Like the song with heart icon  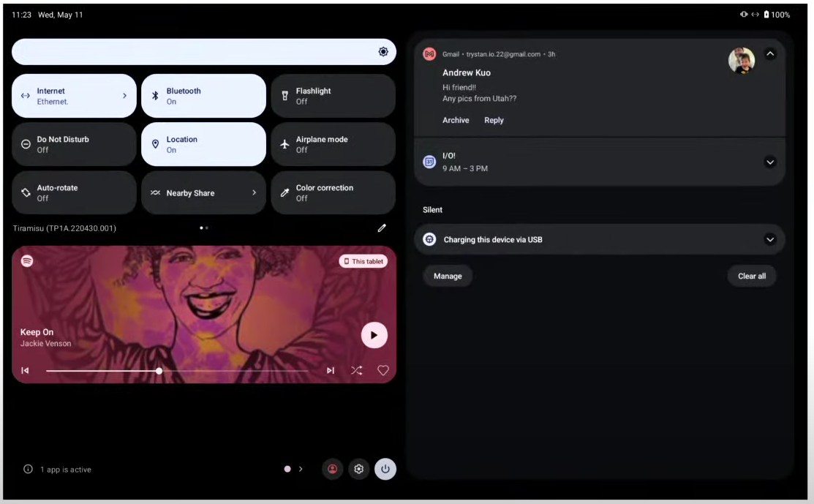click(383, 370)
